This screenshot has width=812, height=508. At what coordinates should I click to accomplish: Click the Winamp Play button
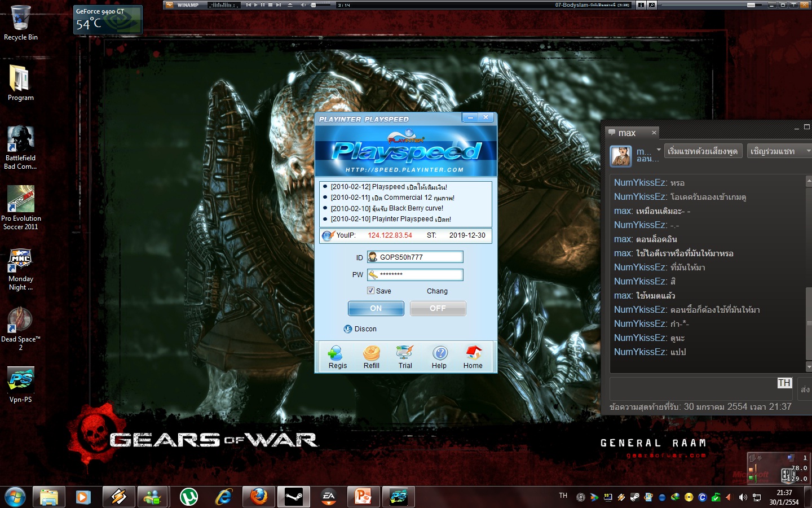coord(255,5)
